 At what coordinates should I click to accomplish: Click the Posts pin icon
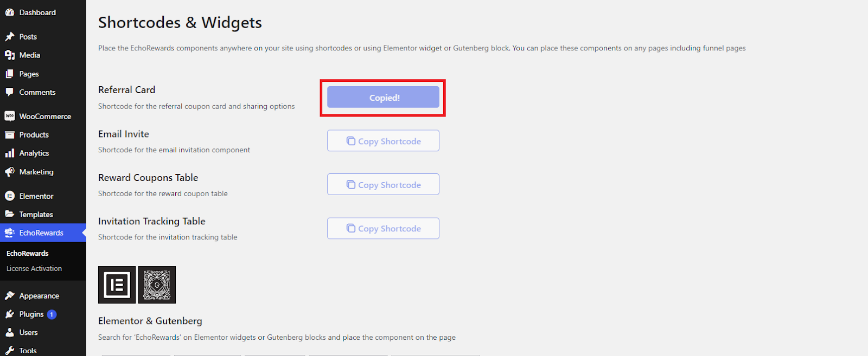click(10, 37)
